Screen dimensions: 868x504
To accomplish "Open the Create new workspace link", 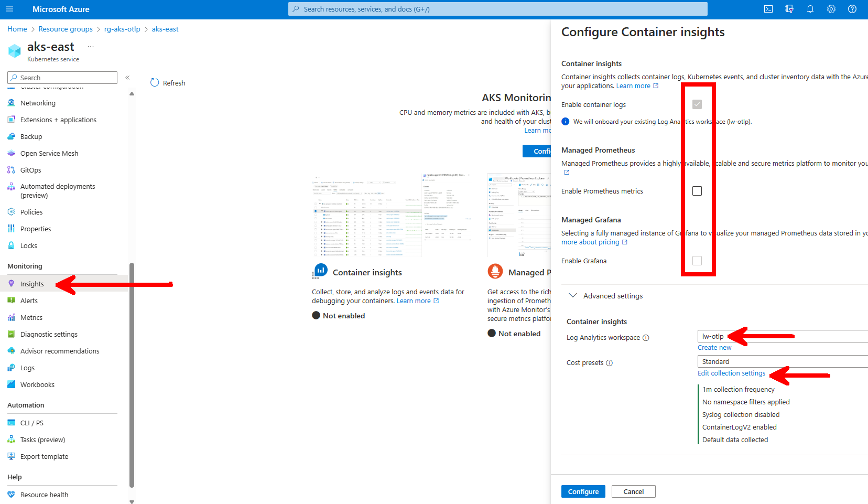I will [x=714, y=348].
